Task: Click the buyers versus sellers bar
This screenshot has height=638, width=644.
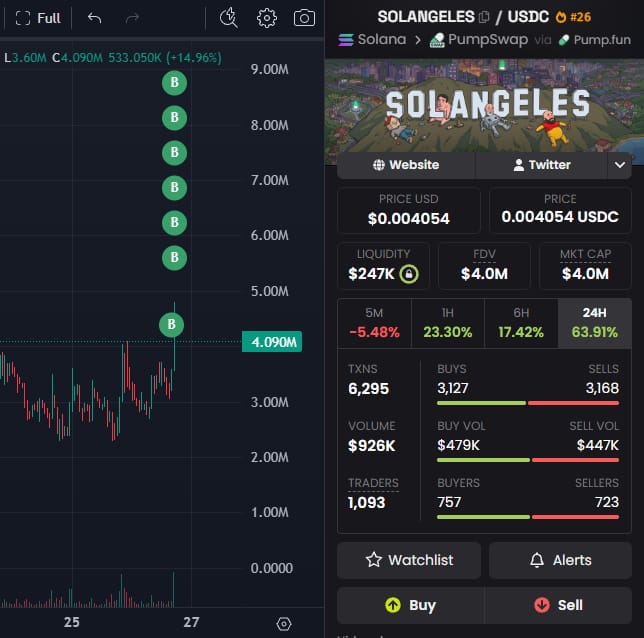Action: (x=528, y=517)
